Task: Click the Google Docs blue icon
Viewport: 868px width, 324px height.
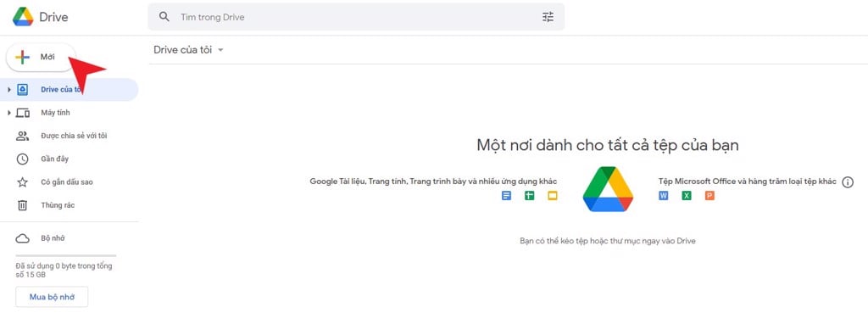Action: point(506,196)
